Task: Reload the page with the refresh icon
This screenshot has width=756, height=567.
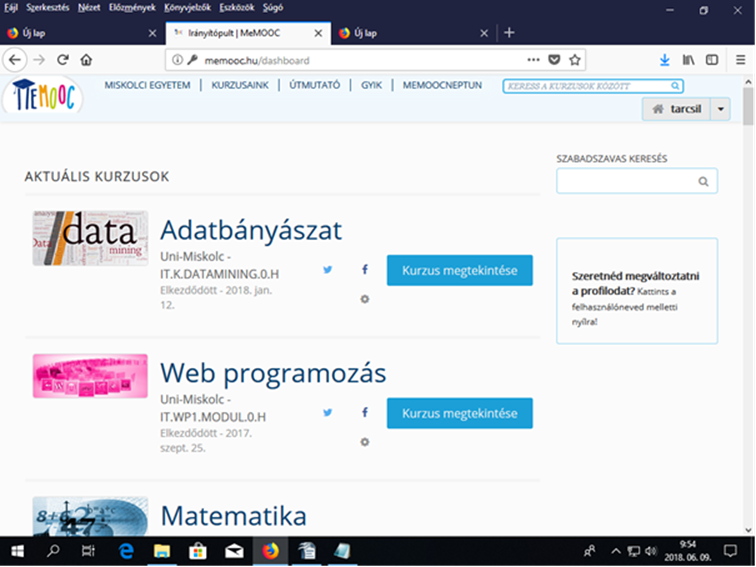Action: [63, 60]
